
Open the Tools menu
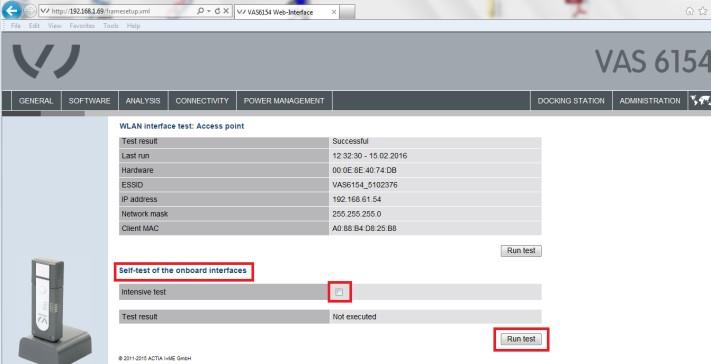[111, 26]
